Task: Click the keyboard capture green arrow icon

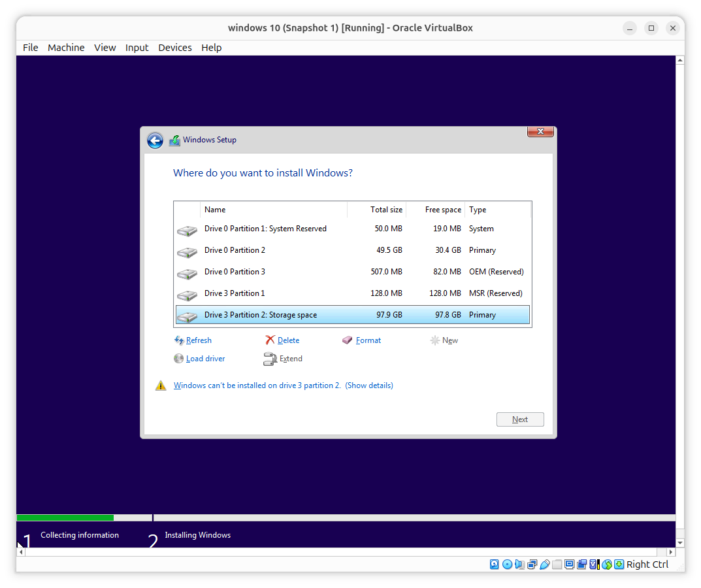Action: 619,564
